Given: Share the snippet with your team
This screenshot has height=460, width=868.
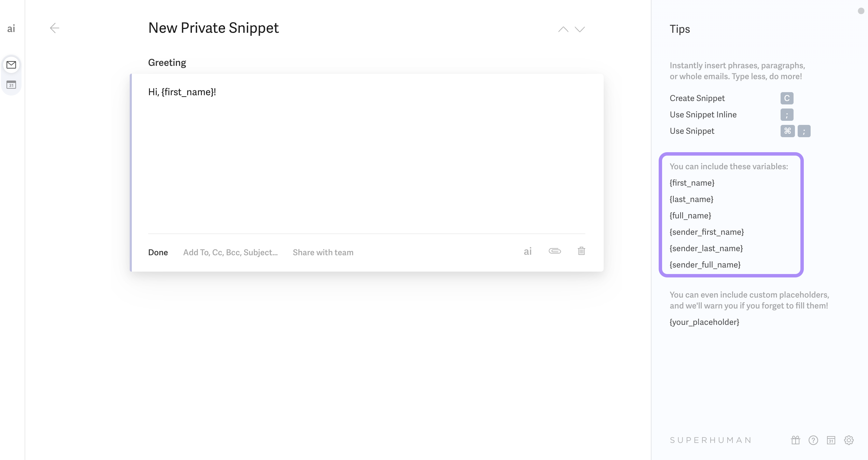Looking at the screenshot, I should tap(323, 252).
